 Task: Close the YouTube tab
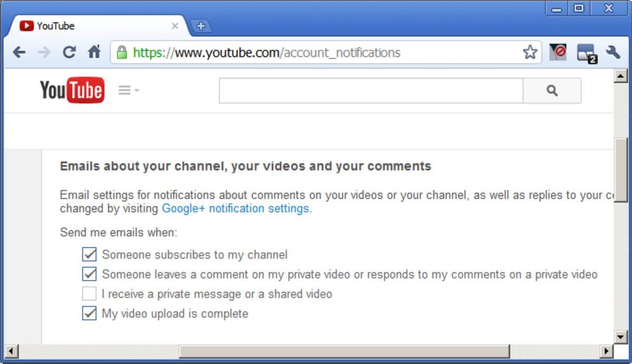coord(175,26)
